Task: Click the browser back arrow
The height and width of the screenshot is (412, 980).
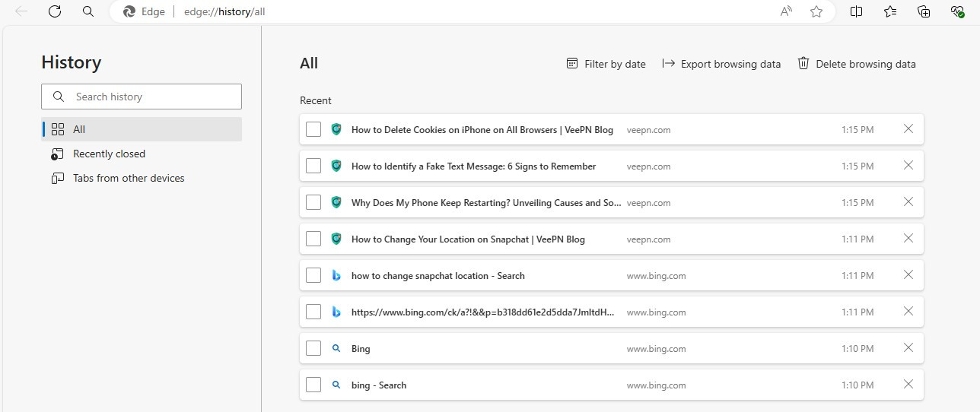Action: (21, 11)
